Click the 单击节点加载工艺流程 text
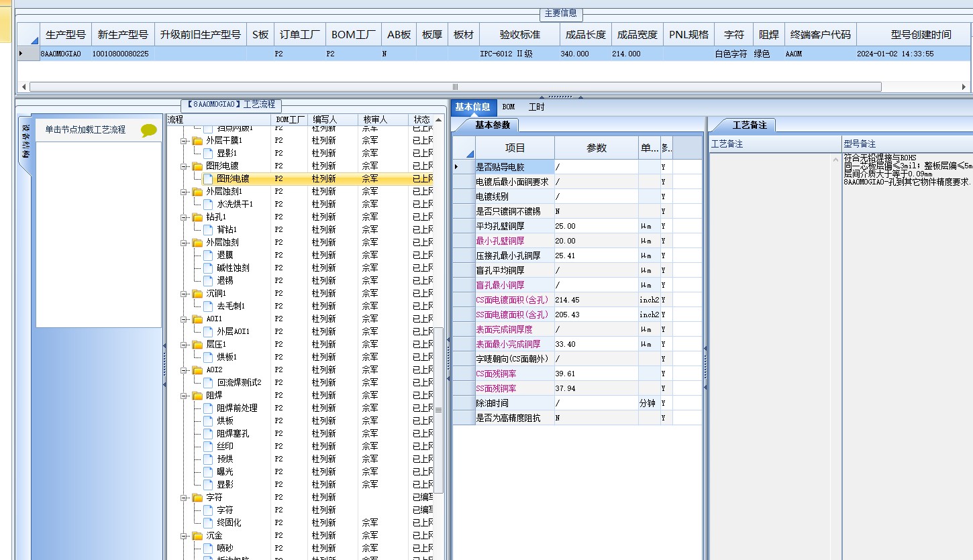The height and width of the screenshot is (560, 973). tap(85, 130)
